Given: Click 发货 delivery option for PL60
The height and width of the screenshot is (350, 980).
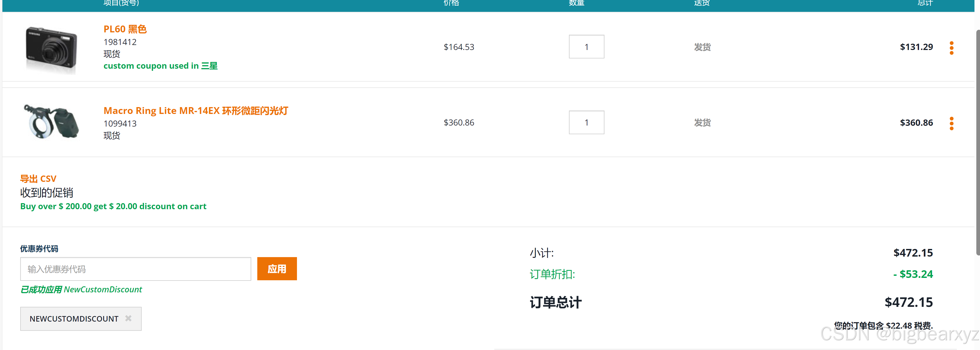Looking at the screenshot, I should pyautogui.click(x=702, y=47).
